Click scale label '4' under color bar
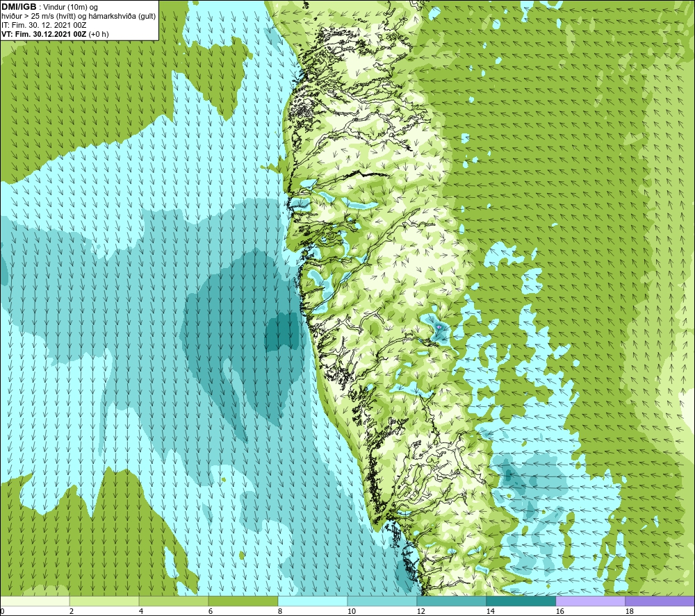 coord(141,611)
